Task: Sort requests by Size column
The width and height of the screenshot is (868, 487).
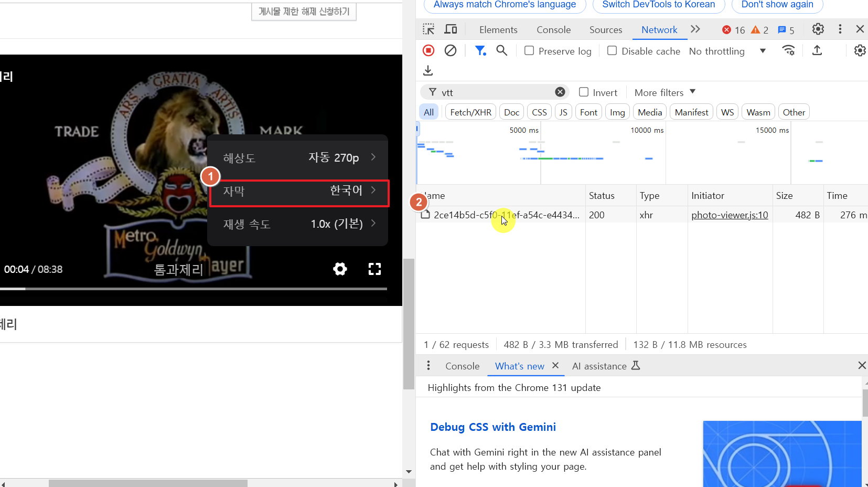Action: [x=798, y=195]
